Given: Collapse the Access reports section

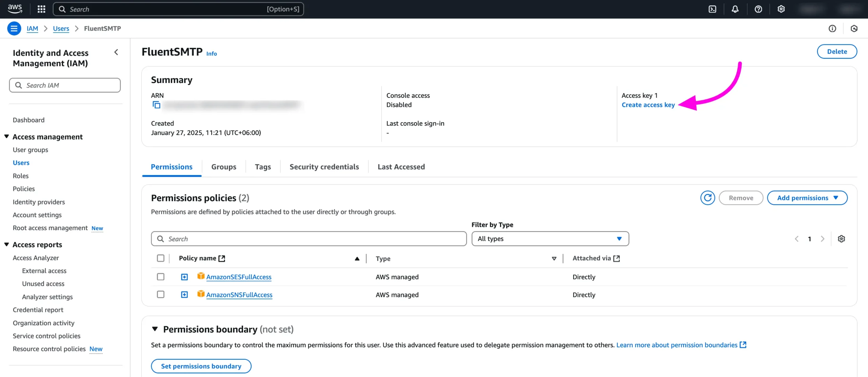Looking at the screenshot, I should tap(6, 244).
